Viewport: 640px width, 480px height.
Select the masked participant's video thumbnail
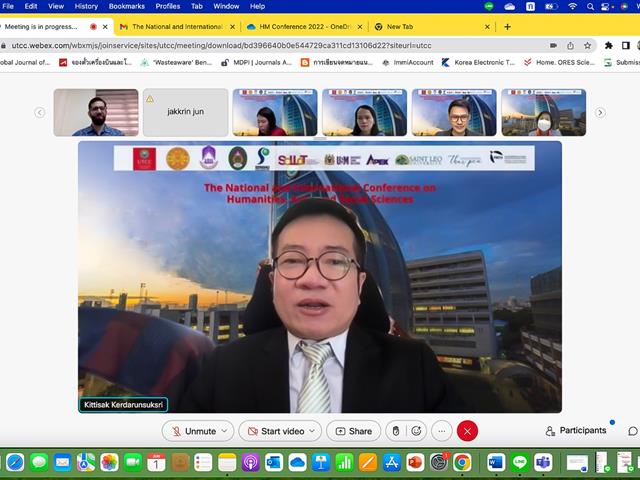pos(544,112)
